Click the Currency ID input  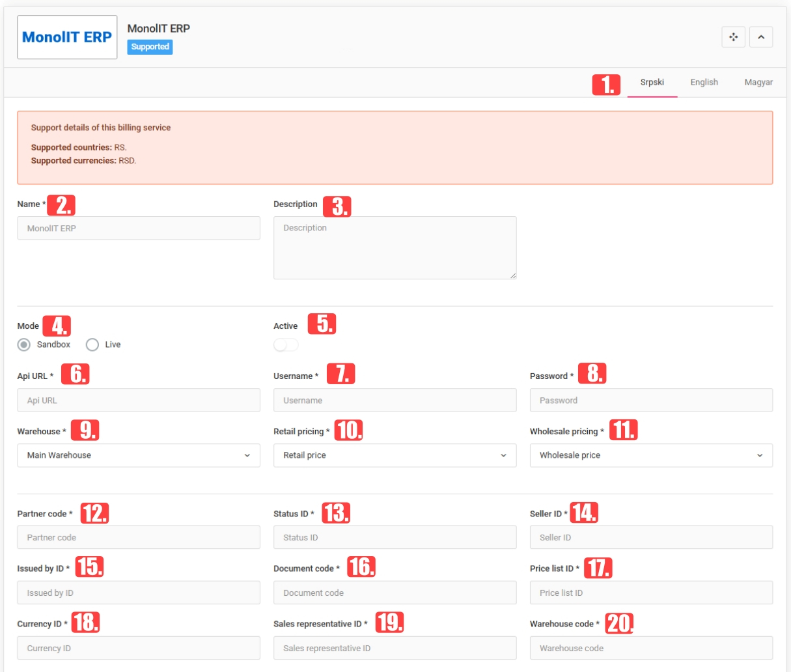[139, 648]
